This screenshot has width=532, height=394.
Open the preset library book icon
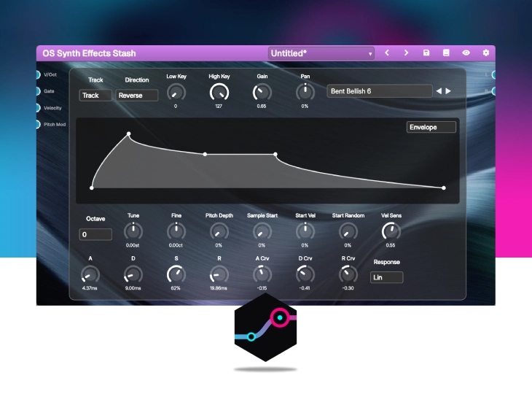(x=446, y=53)
